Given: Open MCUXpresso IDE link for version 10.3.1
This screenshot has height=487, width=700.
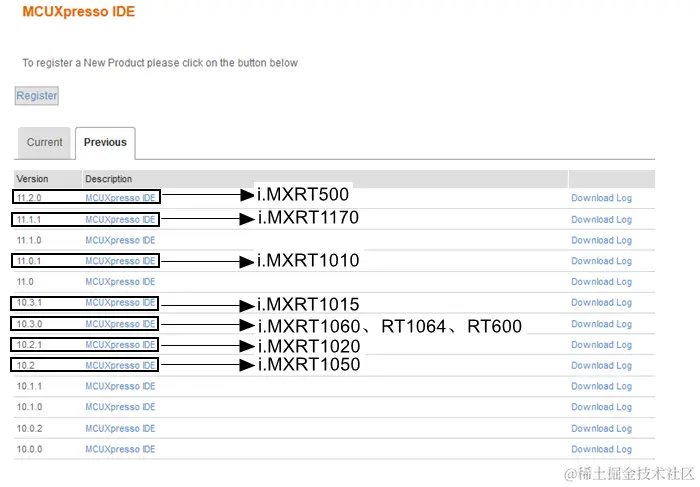Looking at the screenshot, I should tap(120, 303).
